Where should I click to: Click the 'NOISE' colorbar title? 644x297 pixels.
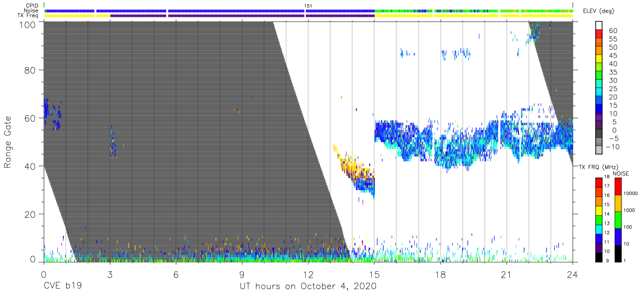click(620, 173)
